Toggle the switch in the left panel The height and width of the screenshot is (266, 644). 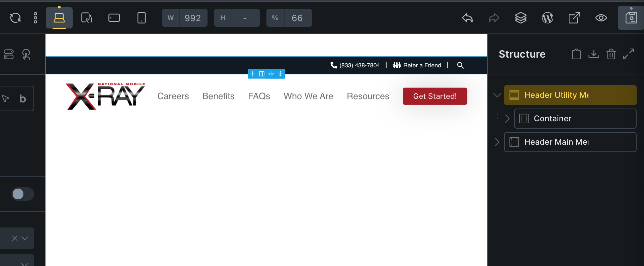click(23, 194)
